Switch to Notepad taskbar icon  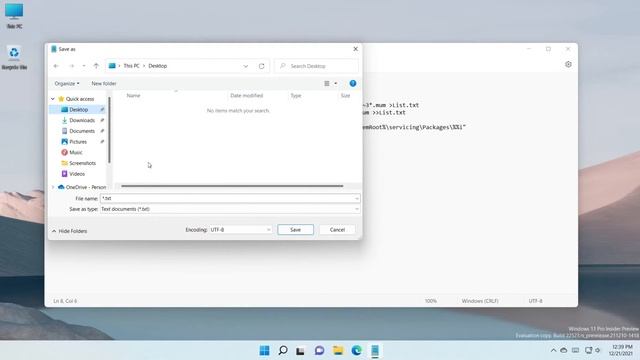pos(375,350)
